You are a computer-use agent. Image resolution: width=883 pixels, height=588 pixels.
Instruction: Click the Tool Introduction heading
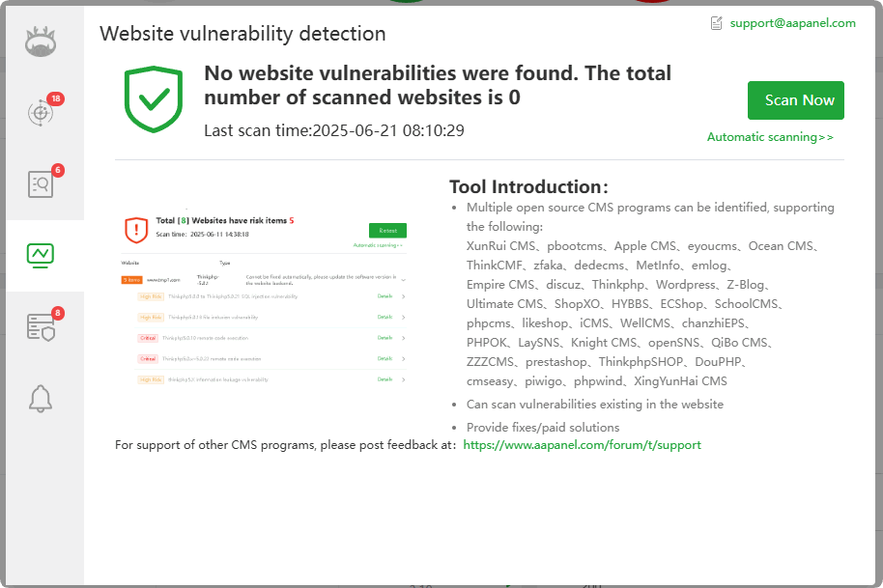(x=528, y=186)
